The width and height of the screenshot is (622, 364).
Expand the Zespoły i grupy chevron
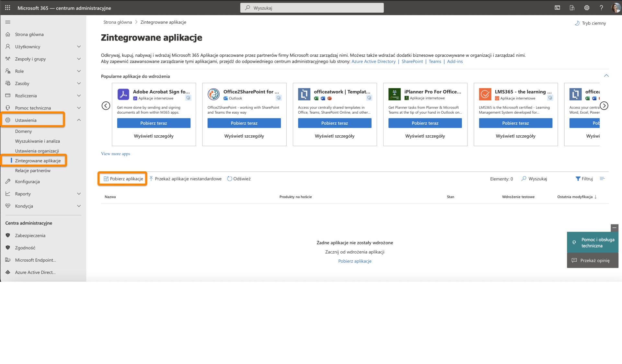(x=79, y=59)
